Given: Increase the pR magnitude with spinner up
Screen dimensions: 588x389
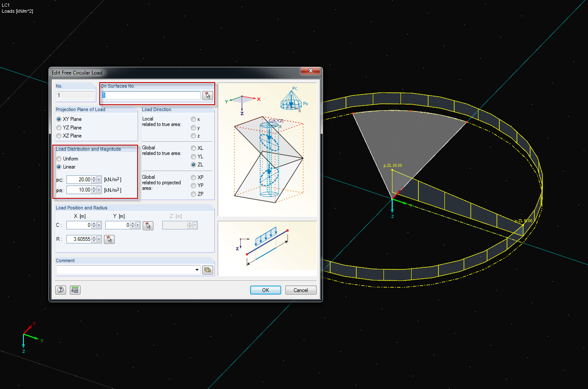Looking at the screenshot, I should (x=94, y=189).
